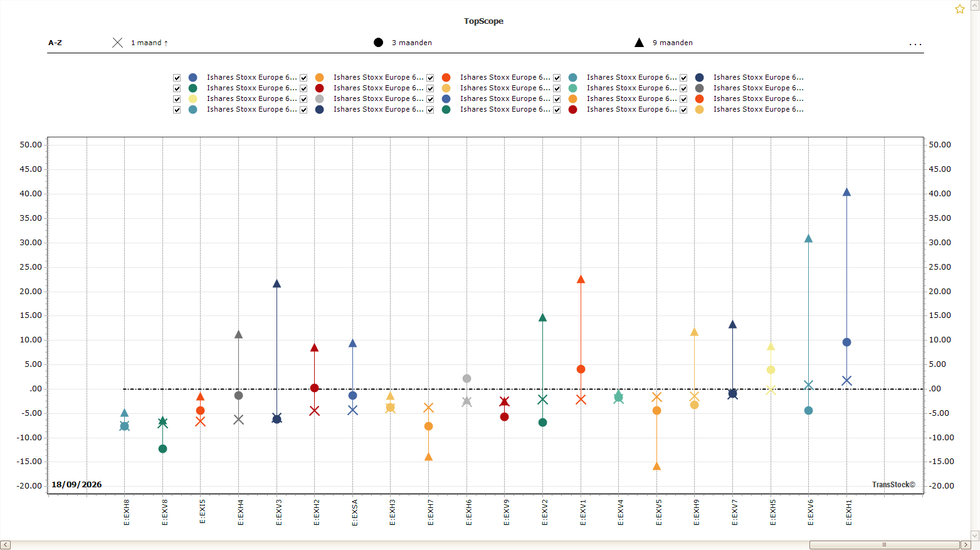
Task: Uncheck the checkbox beside the pale yellow legend dot
Action: pyautogui.click(x=177, y=99)
